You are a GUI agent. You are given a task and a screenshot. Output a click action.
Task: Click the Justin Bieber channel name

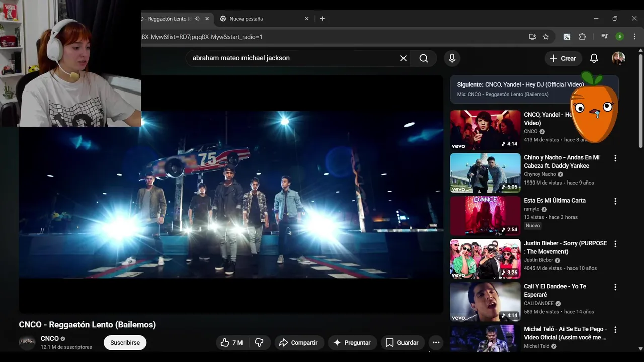tap(538, 260)
